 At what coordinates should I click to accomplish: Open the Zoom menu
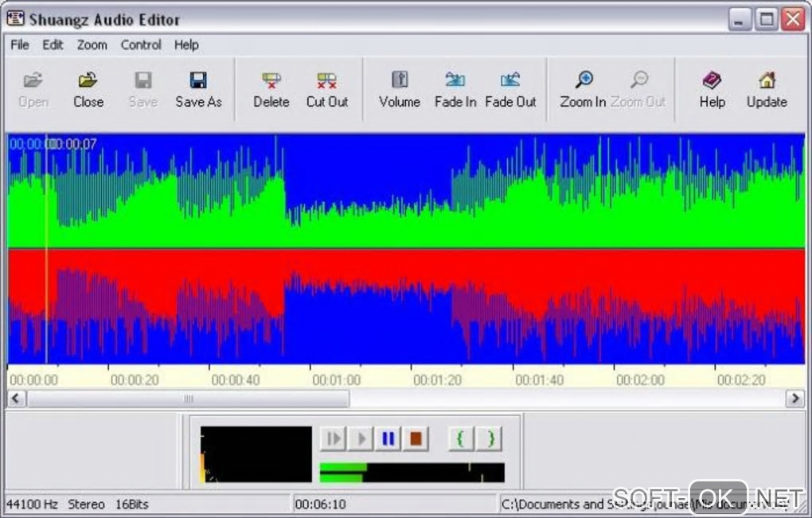click(x=92, y=45)
